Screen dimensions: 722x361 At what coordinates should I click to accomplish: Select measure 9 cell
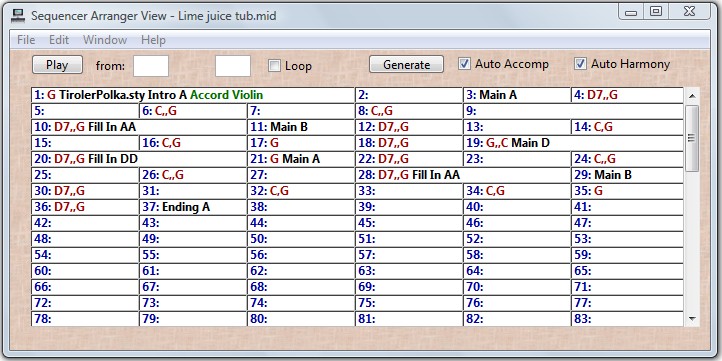click(573, 111)
